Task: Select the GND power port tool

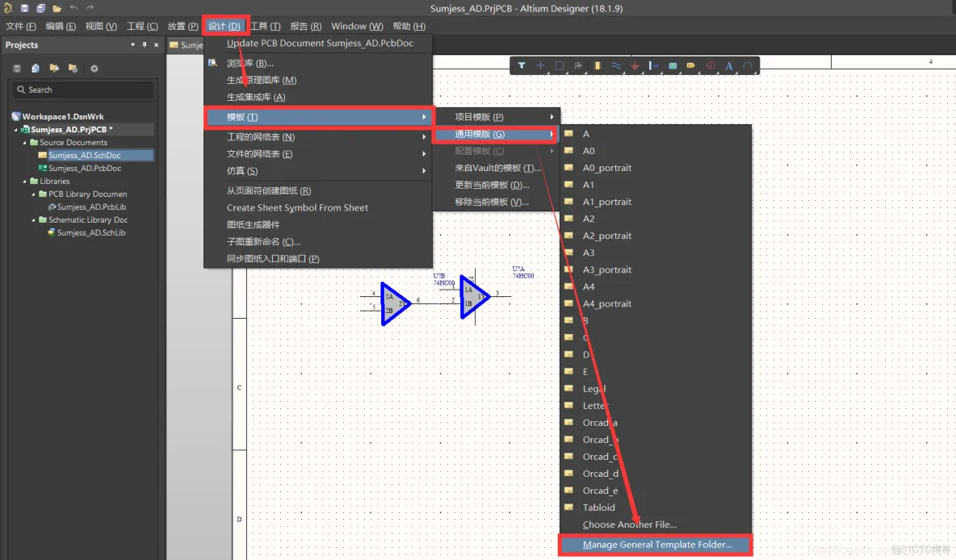Action: click(635, 65)
